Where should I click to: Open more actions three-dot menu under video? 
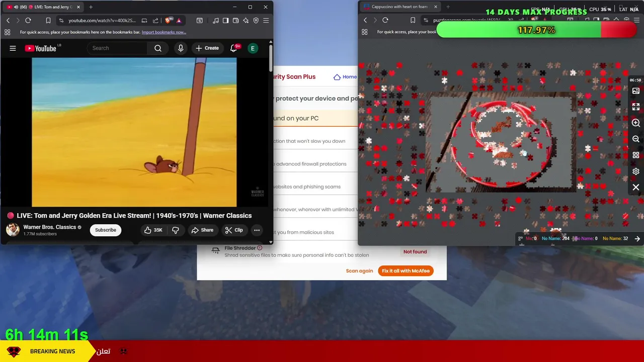point(257,230)
